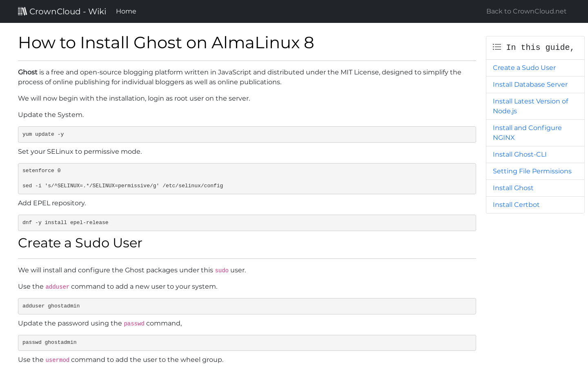The image size is (588, 368).
Task: Select the 'Install Ghost' sidebar entry
Action: coord(513,188)
